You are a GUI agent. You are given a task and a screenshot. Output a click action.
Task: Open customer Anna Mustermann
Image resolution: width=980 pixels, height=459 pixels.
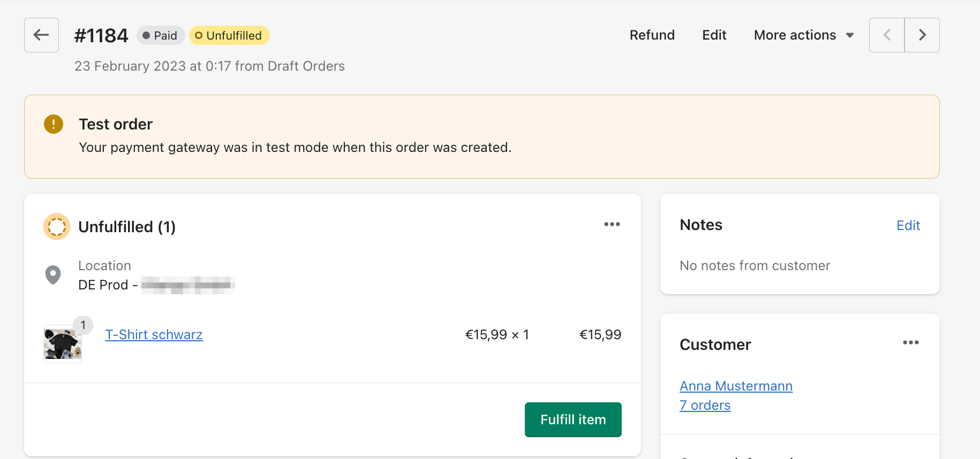(736, 386)
